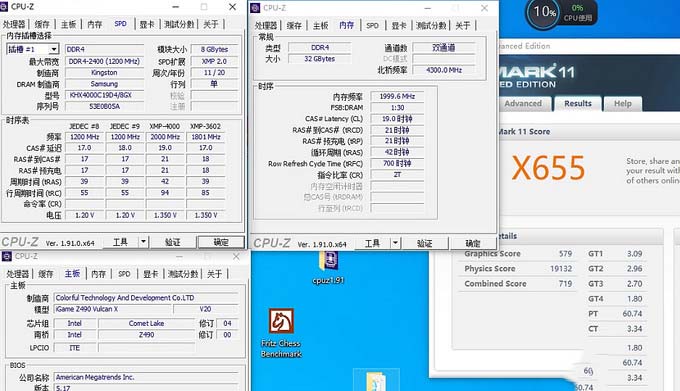Click the Samsung DRAM manufacturer field
This screenshot has width=680, height=391.
[x=104, y=84]
